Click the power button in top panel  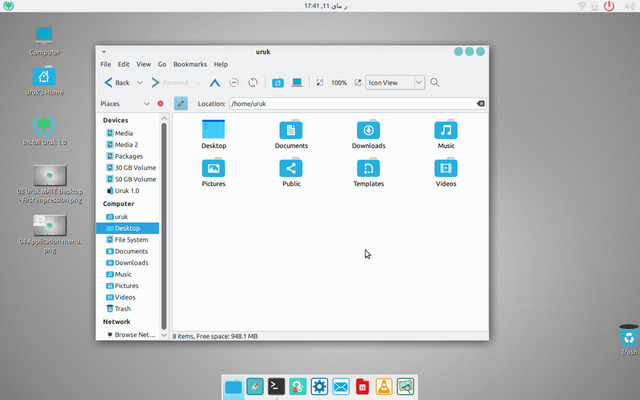[609, 6]
